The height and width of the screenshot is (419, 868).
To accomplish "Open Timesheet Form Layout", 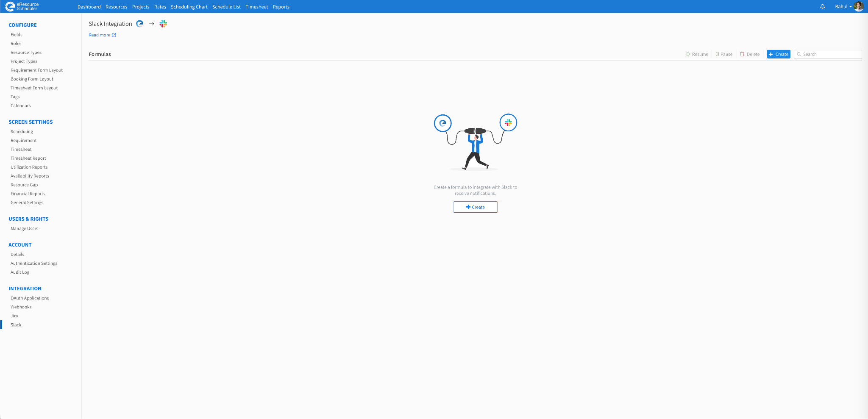I will click(x=34, y=88).
